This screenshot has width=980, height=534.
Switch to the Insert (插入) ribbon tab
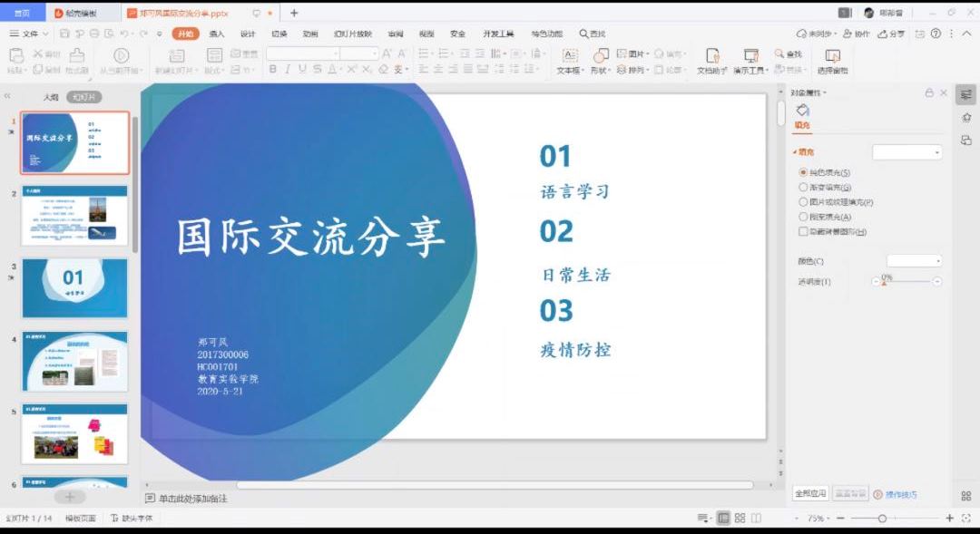217,34
